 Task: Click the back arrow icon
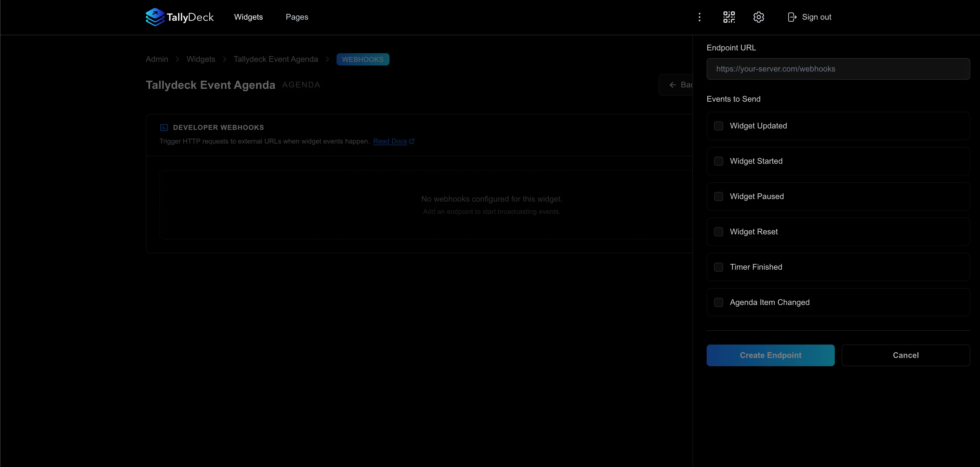[x=673, y=85]
